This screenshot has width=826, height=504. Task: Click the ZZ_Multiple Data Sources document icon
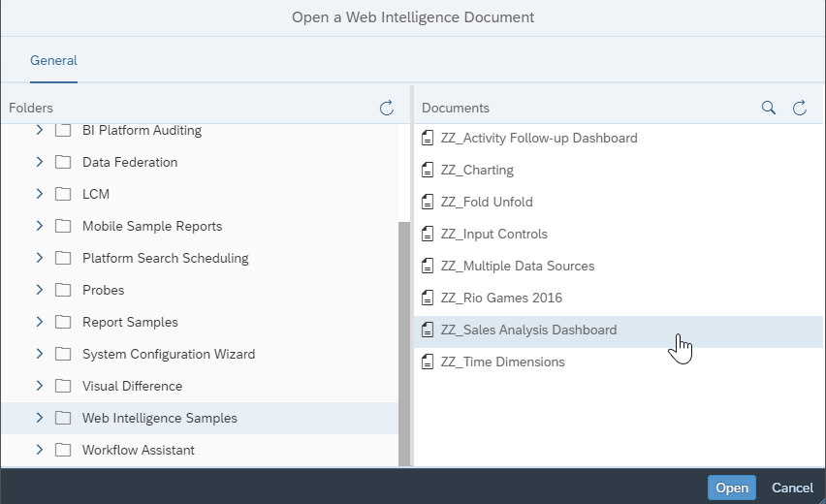tap(428, 266)
